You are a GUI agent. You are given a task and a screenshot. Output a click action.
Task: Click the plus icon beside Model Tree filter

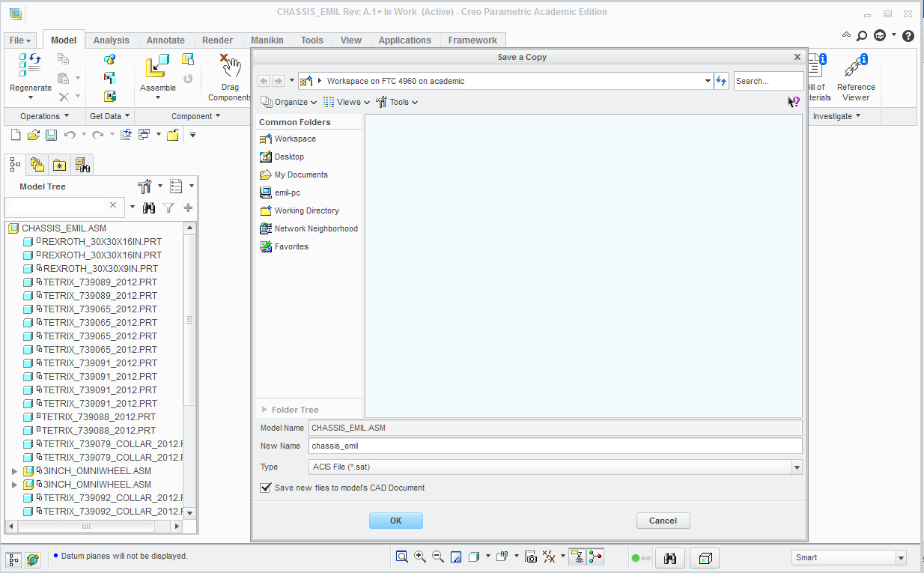pyautogui.click(x=188, y=207)
